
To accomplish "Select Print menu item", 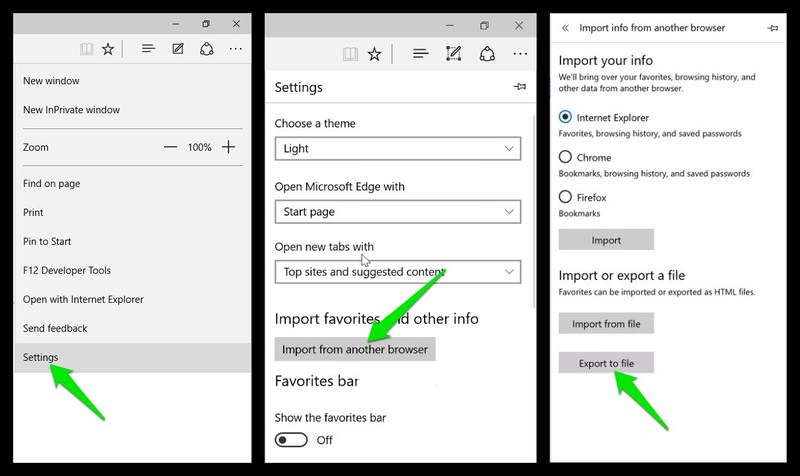I will [x=132, y=212].
